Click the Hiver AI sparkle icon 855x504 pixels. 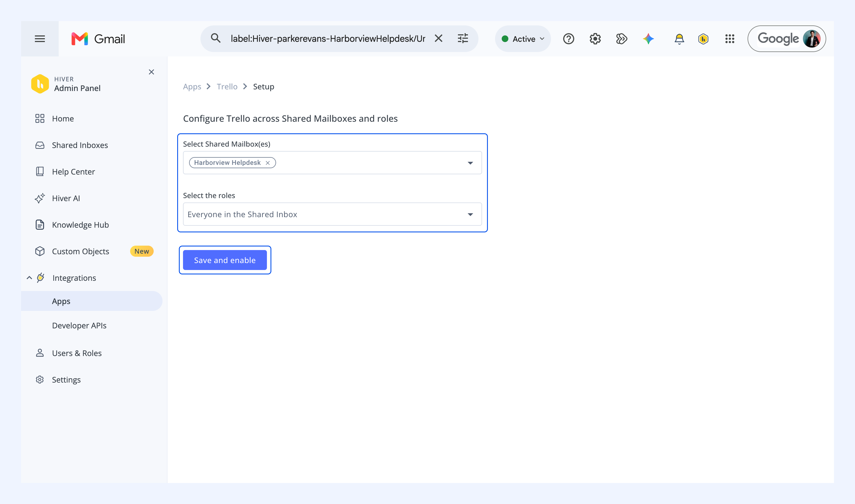click(40, 198)
